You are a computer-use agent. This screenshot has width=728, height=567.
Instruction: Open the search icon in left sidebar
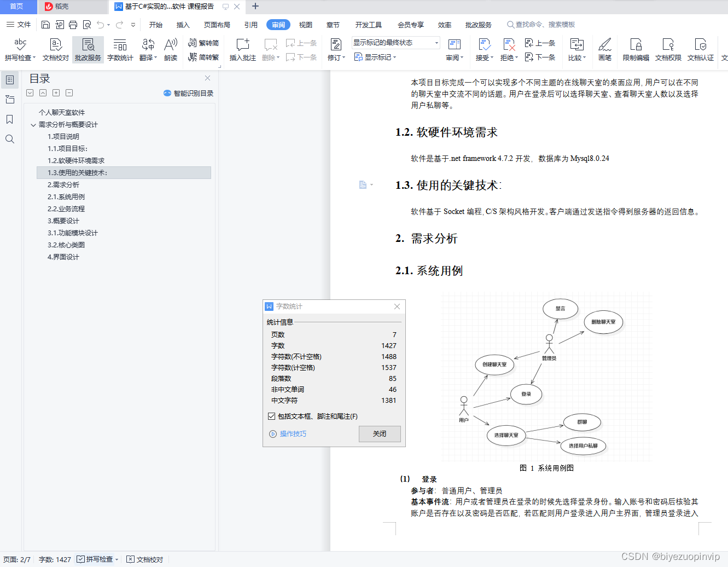9,139
